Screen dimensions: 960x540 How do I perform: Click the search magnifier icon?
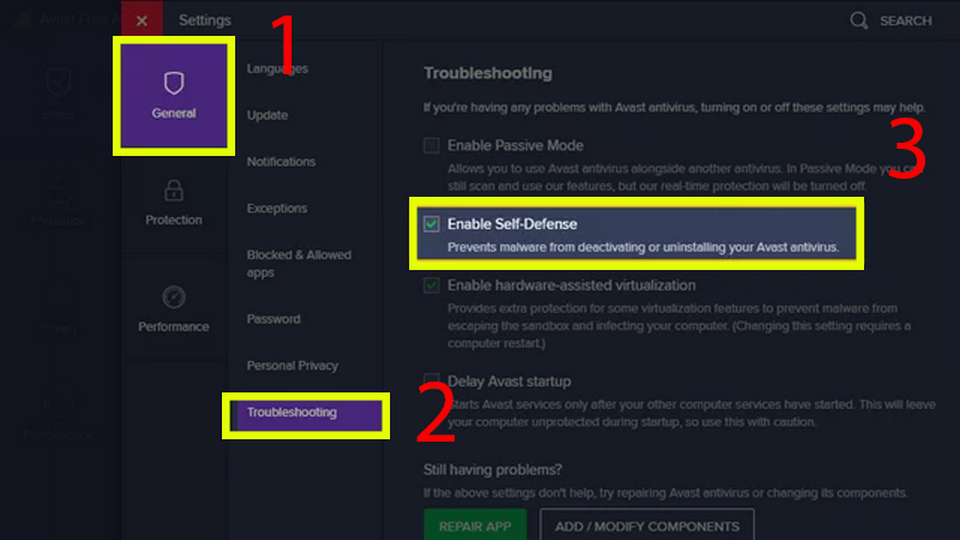[859, 20]
